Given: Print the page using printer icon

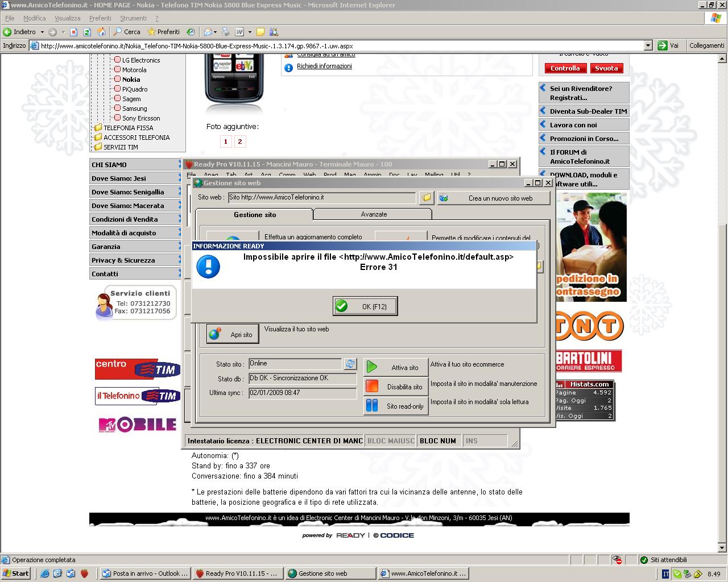Looking at the screenshot, I should point(226,32).
